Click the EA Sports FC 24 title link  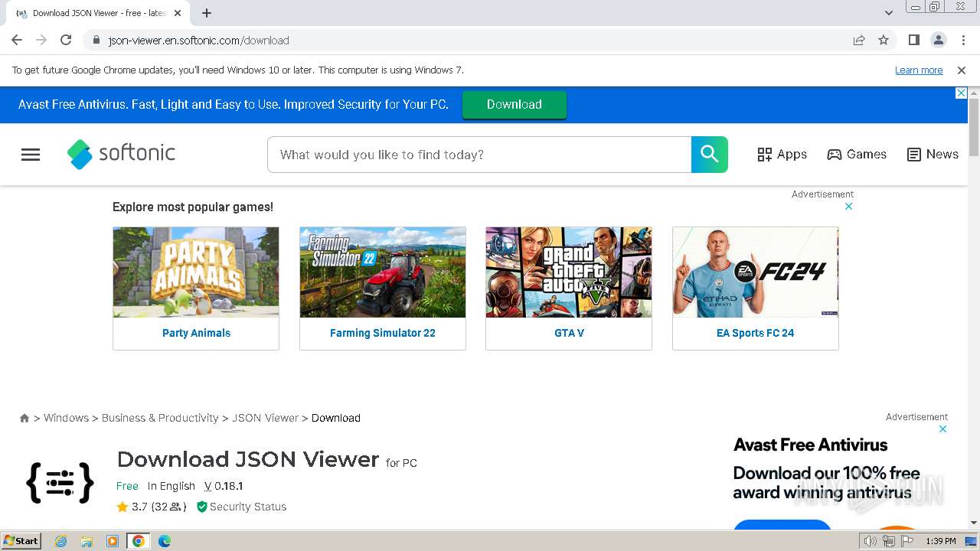tap(756, 333)
